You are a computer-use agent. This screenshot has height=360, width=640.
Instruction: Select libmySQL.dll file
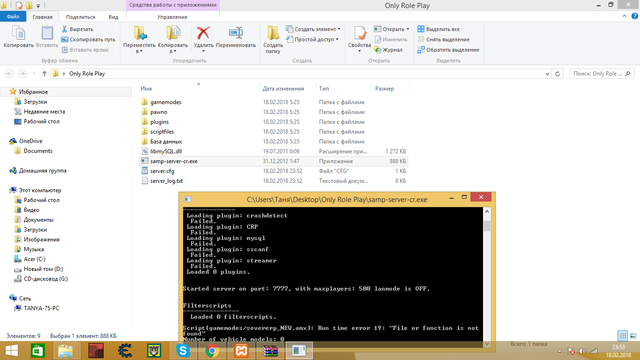(x=166, y=151)
